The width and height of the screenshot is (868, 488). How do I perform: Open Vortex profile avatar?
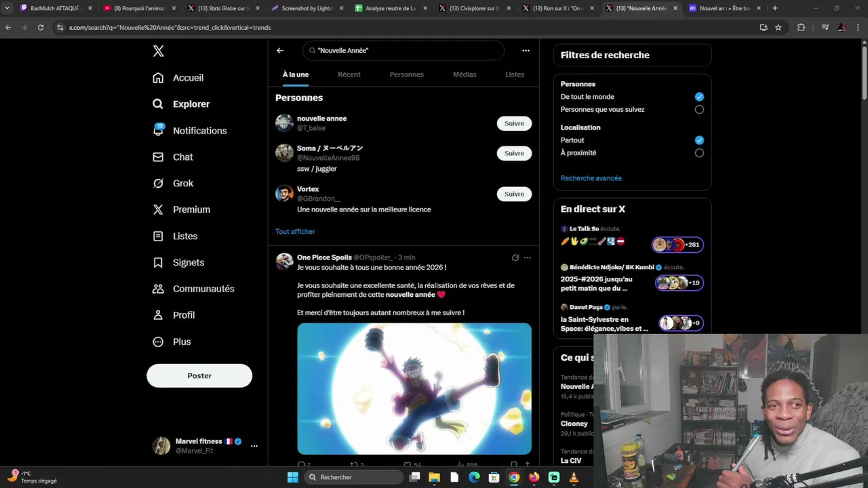click(284, 194)
